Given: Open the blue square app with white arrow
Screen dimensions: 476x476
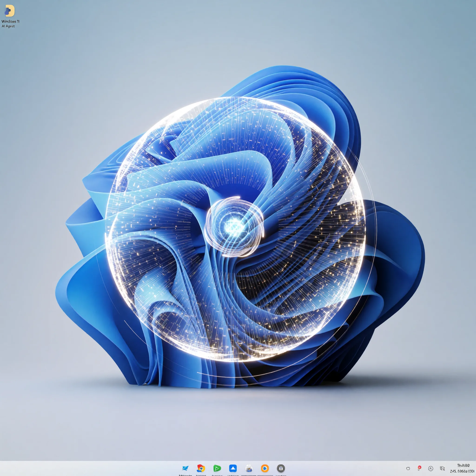Looking at the screenshot, I should 233,468.
